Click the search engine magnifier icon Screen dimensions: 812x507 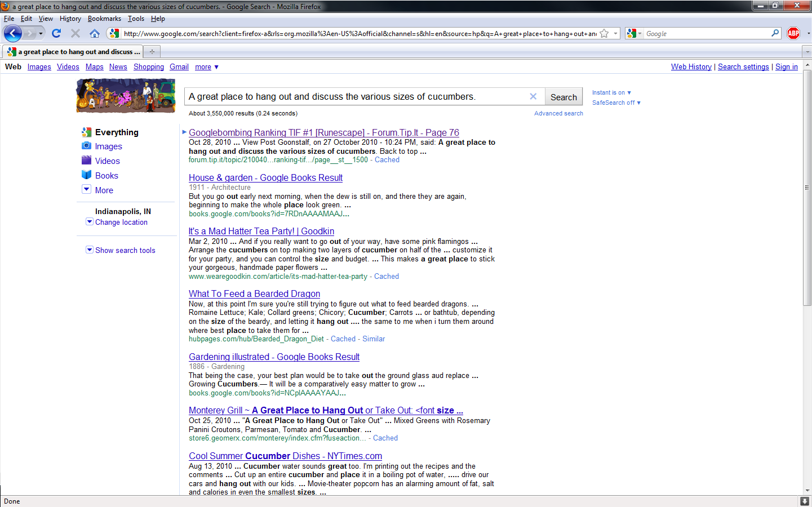775,33
